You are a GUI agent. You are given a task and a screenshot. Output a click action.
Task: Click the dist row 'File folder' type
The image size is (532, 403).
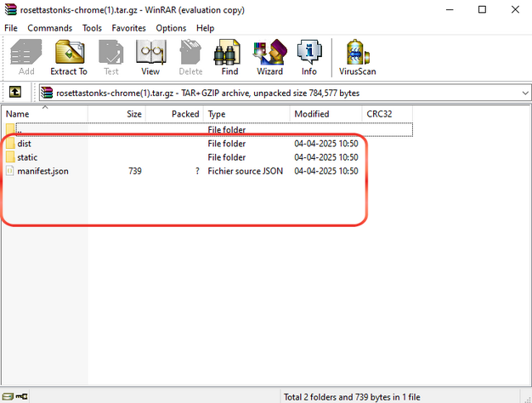coord(227,144)
